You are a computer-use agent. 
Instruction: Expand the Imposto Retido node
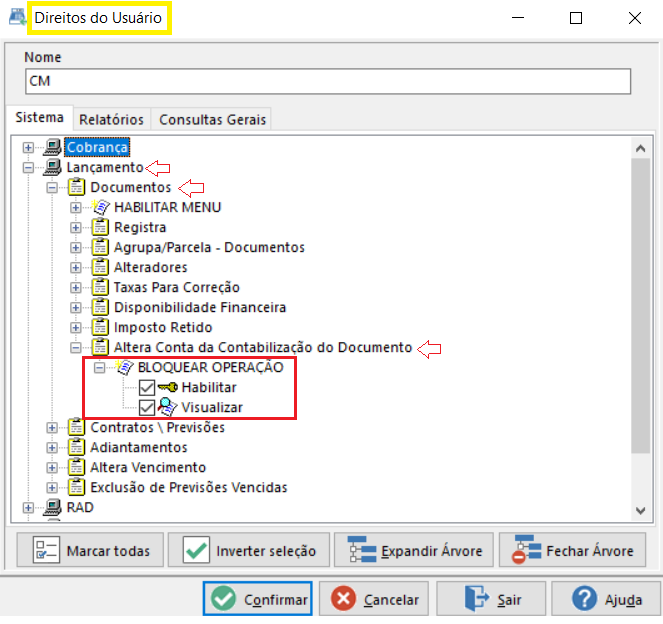(76, 328)
